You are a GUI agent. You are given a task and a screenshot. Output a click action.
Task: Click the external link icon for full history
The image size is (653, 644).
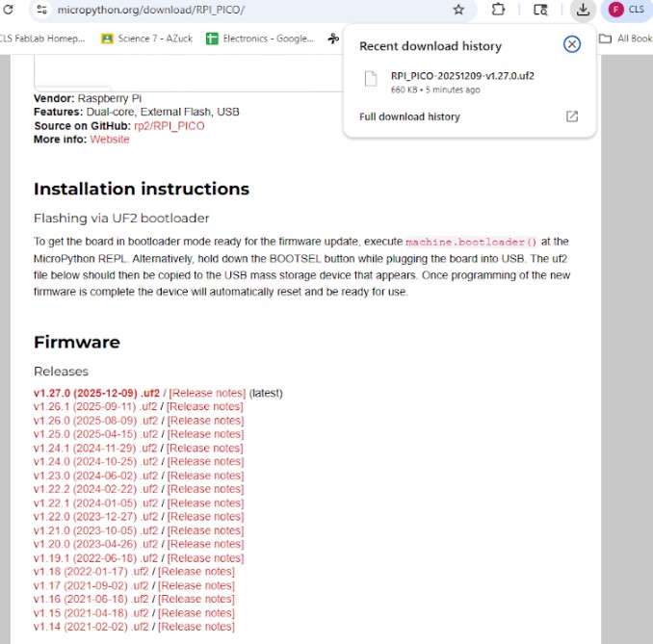pyautogui.click(x=572, y=116)
